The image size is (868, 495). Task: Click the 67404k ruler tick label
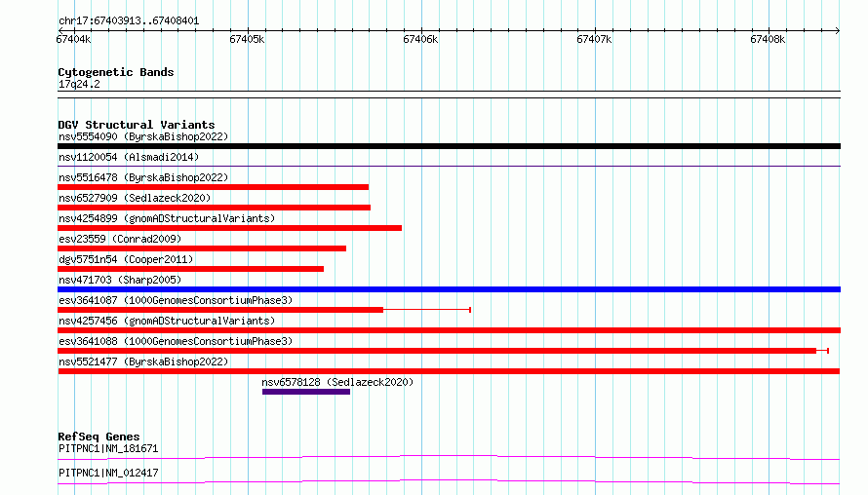[x=73, y=39]
